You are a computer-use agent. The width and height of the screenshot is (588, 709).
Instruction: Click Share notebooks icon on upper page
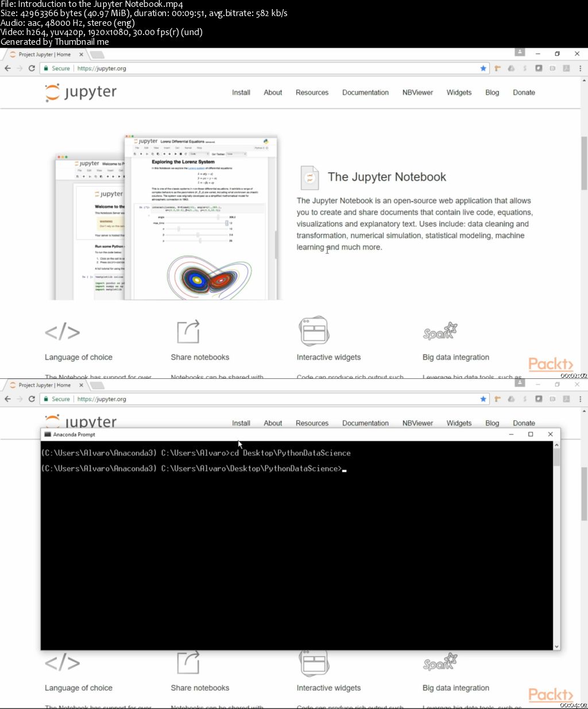tap(188, 332)
